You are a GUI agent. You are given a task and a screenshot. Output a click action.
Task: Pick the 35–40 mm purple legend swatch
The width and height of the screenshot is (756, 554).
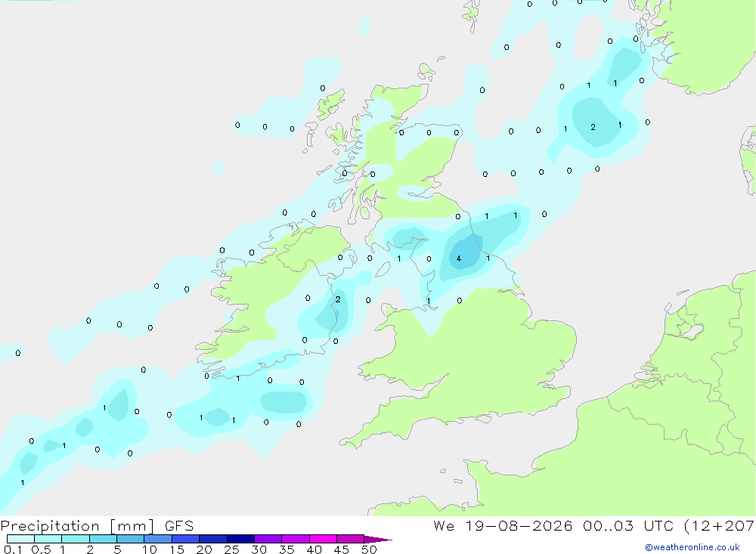tap(295, 539)
